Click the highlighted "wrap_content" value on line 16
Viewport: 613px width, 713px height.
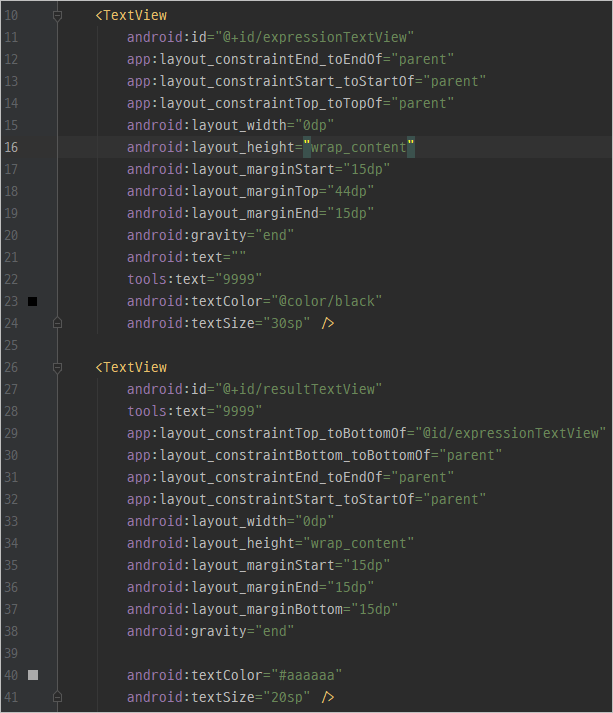click(x=359, y=147)
